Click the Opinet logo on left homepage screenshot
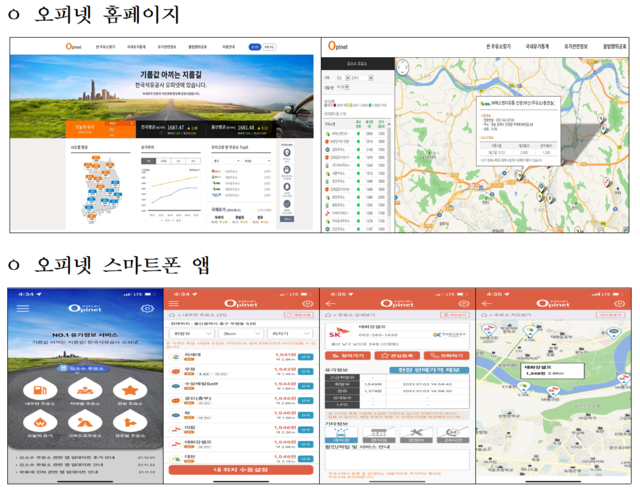Image resolution: width=640 pixels, height=491 pixels. [73, 47]
